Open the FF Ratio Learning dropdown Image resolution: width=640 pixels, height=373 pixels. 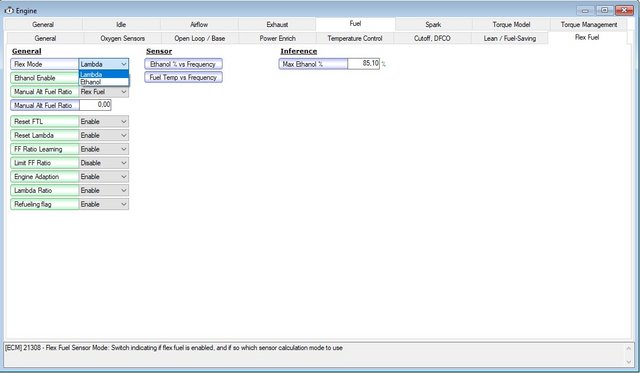pos(124,149)
